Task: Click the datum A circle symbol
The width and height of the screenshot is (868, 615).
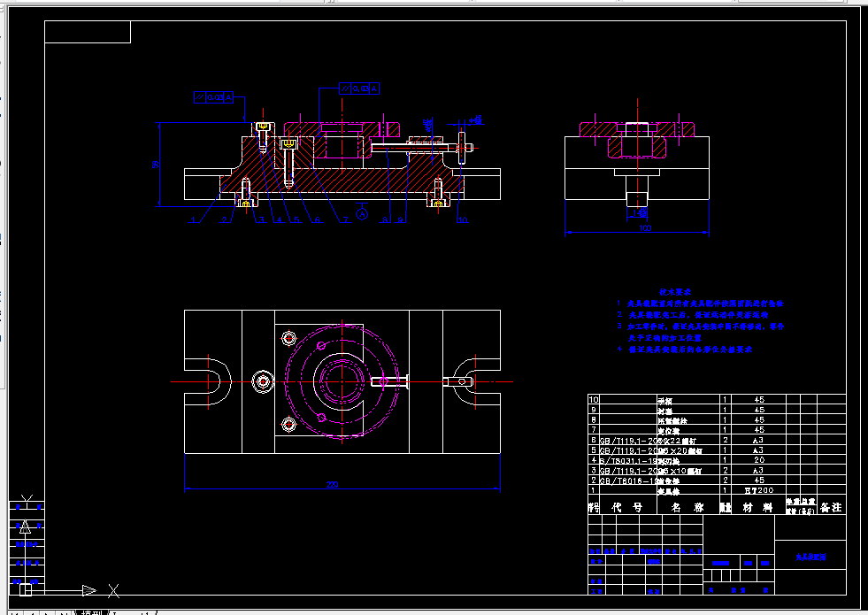Action: tap(362, 213)
